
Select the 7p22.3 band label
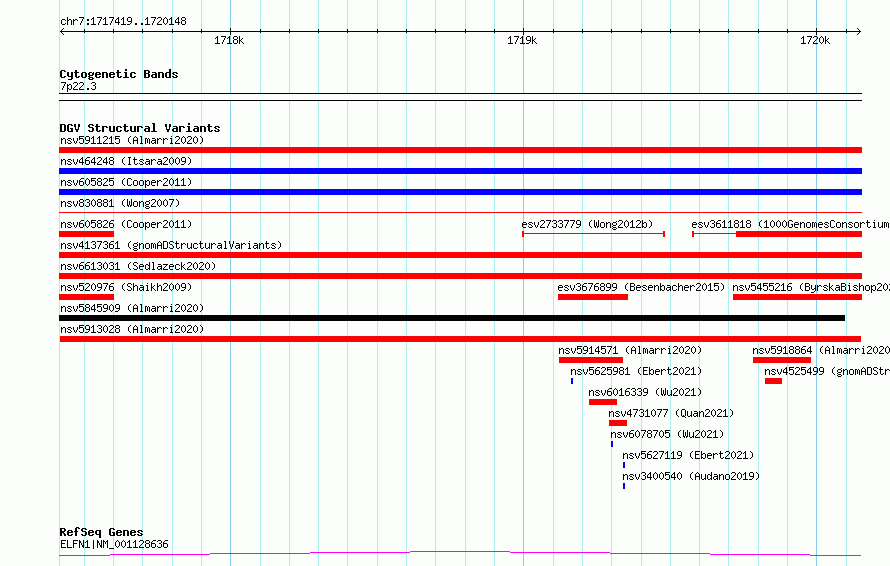(x=78, y=86)
